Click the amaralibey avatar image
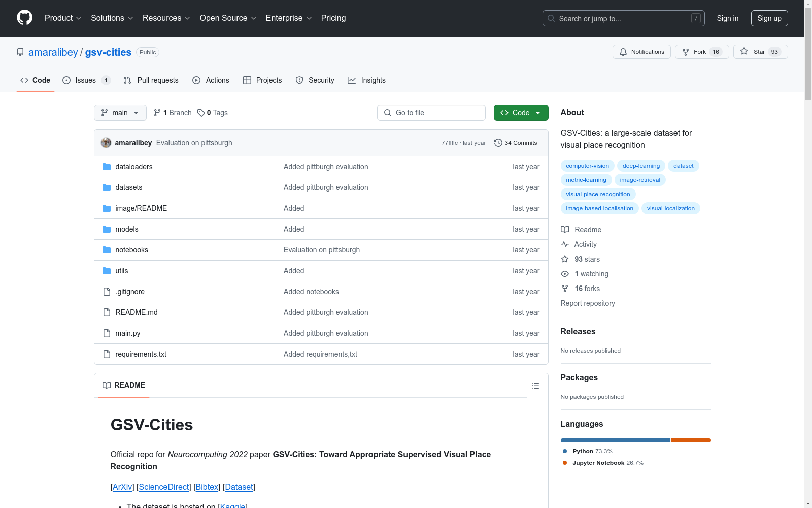The height and width of the screenshot is (508, 812). click(x=106, y=143)
